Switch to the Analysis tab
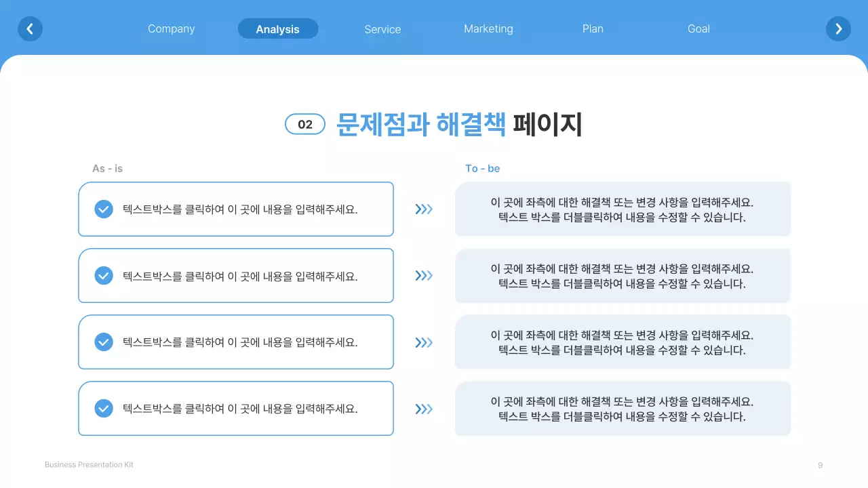Screen dimensions: 868x488 pos(278,28)
